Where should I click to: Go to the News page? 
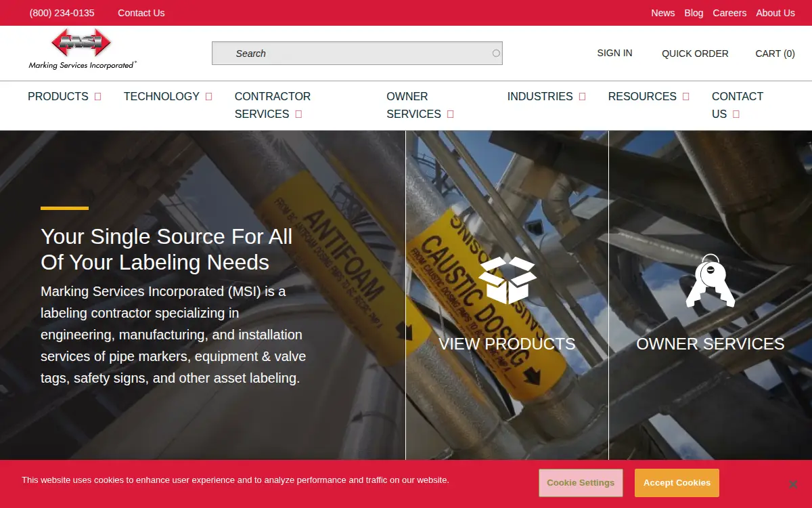(x=663, y=13)
